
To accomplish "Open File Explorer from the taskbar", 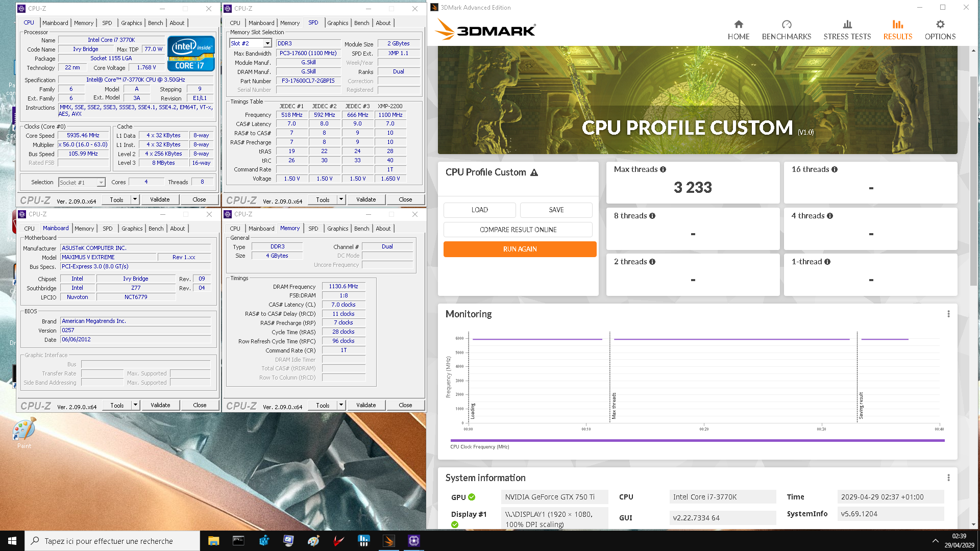I will click(213, 541).
